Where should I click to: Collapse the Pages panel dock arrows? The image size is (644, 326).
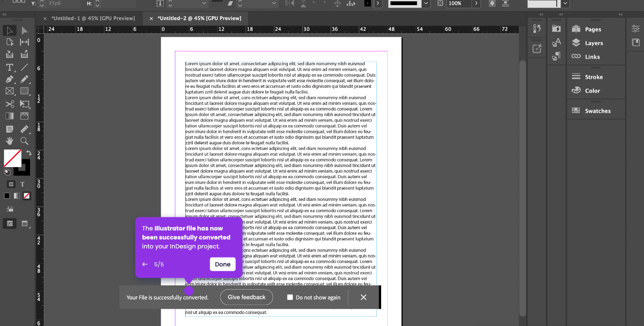coord(620,15)
